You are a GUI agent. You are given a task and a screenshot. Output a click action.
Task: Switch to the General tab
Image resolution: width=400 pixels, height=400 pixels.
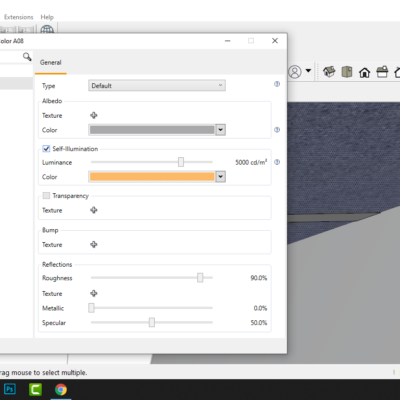(x=51, y=62)
